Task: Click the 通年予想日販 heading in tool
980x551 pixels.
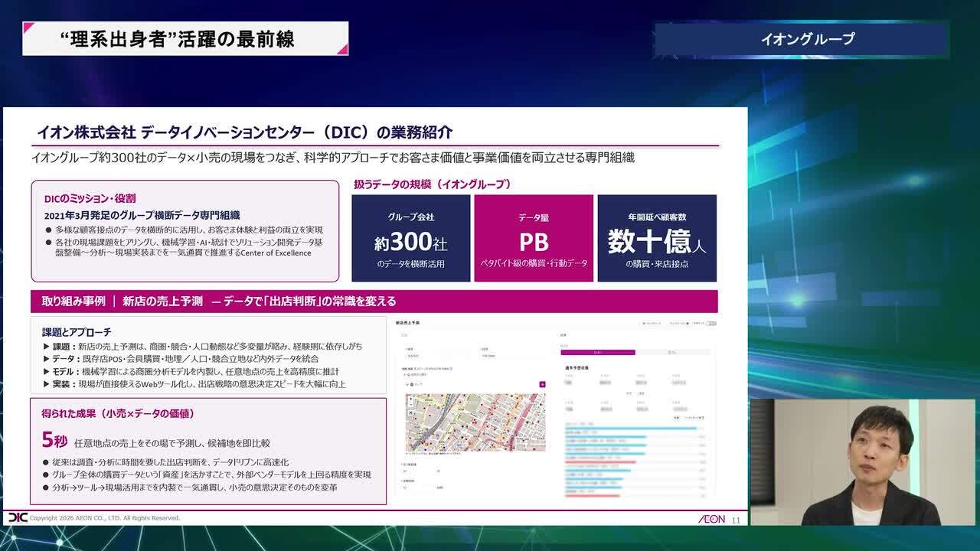Action: click(x=577, y=368)
